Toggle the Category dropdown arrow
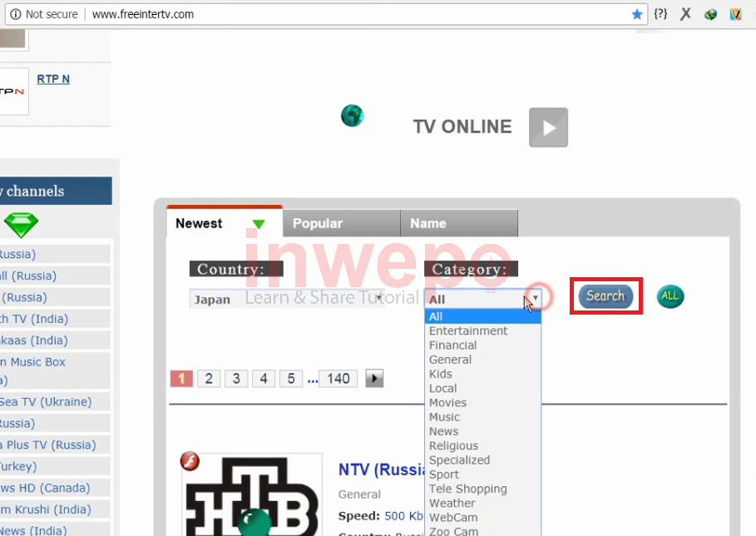Image resolution: width=756 pixels, height=536 pixels. (x=535, y=298)
